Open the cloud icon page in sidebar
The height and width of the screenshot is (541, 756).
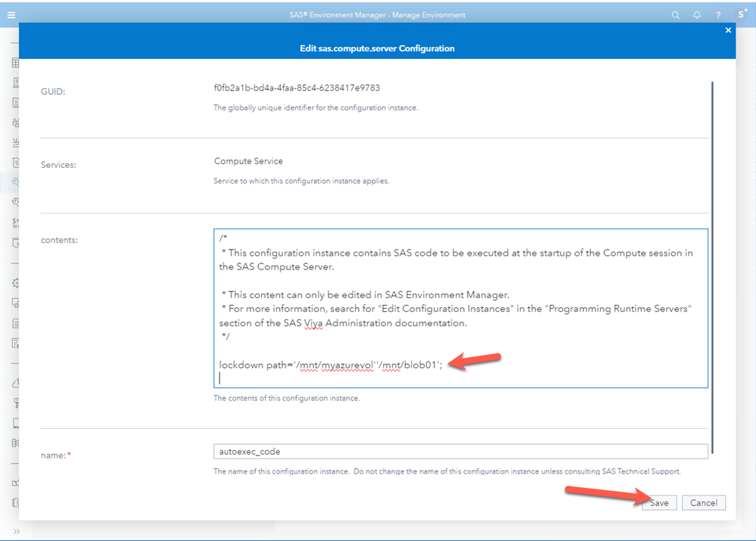tap(15, 383)
